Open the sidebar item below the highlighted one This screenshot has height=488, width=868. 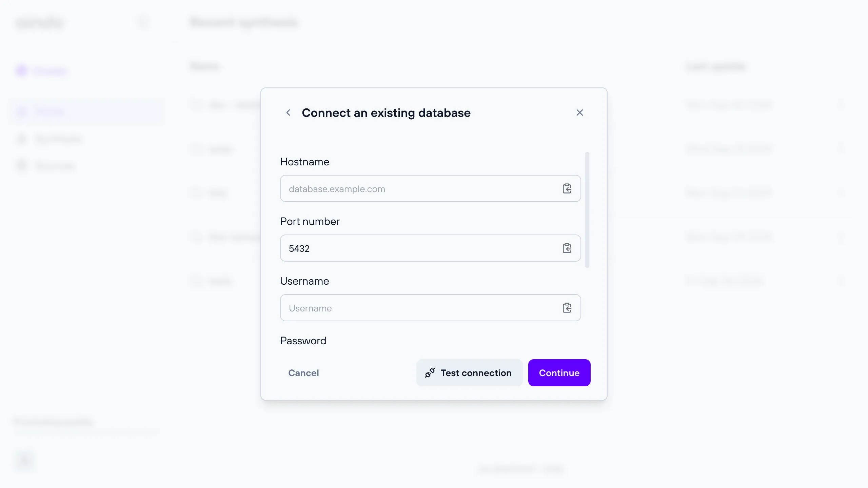pos(58,139)
